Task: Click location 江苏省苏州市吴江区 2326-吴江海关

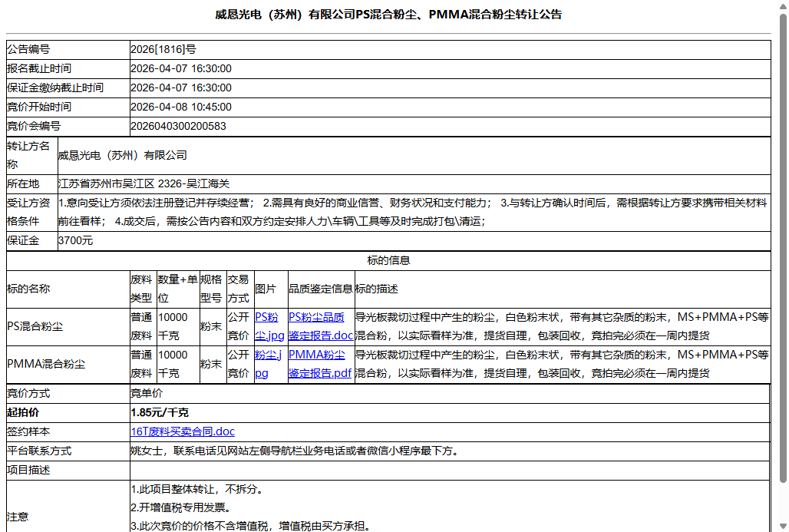Action: point(144,183)
